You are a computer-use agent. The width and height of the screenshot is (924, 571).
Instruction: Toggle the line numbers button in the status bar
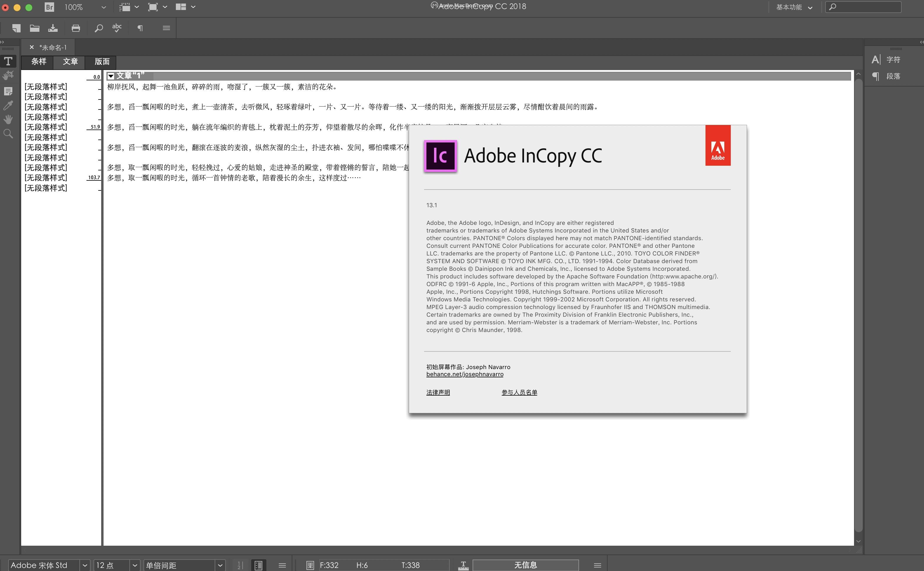pos(240,565)
